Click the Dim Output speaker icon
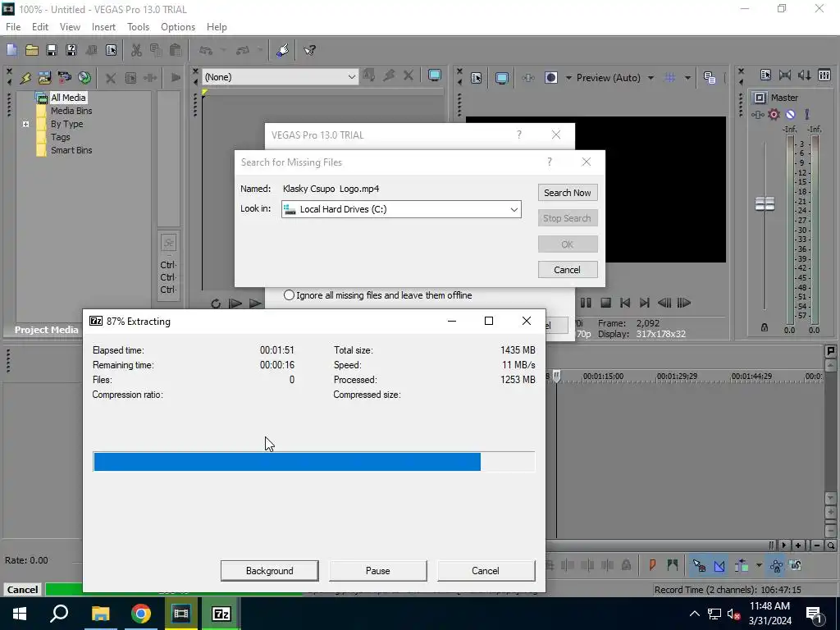Screen dimensions: 840x630 805,75
